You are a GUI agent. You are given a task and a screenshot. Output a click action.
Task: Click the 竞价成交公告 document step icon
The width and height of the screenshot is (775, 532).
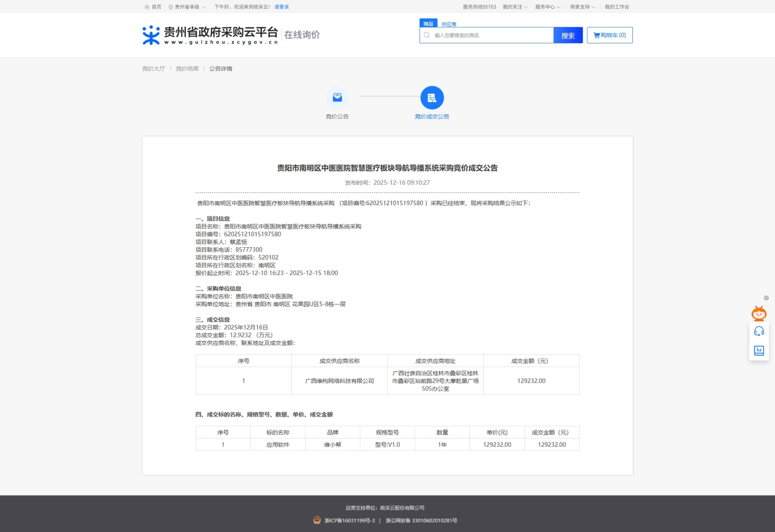pyautogui.click(x=432, y=98)
